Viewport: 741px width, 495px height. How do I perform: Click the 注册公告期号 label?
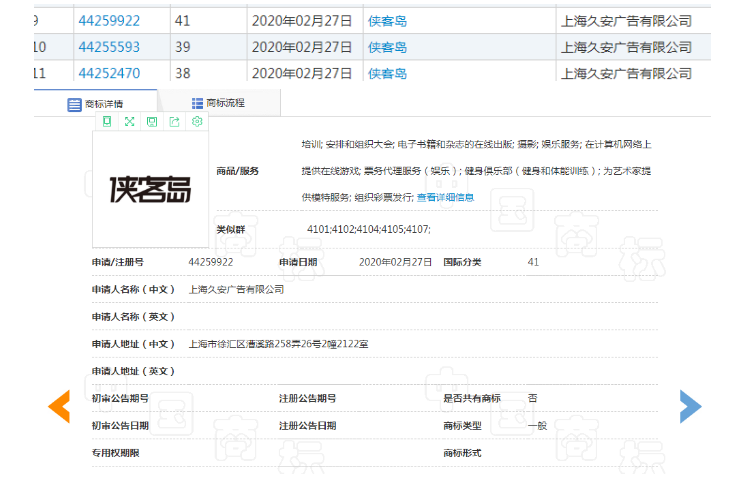click(x=307, y=398)
